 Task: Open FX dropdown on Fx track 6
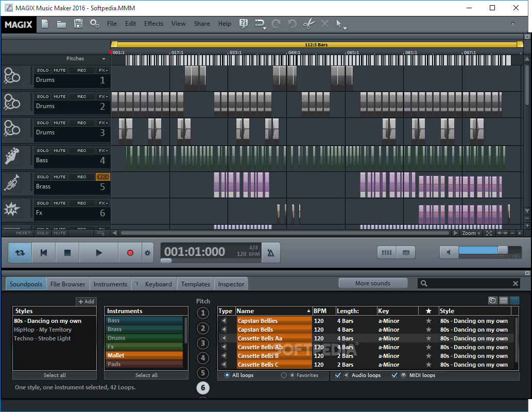pos(103,203)
